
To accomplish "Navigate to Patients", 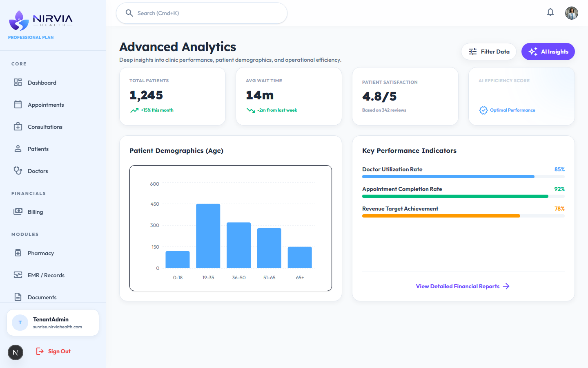I will [53, 149].
